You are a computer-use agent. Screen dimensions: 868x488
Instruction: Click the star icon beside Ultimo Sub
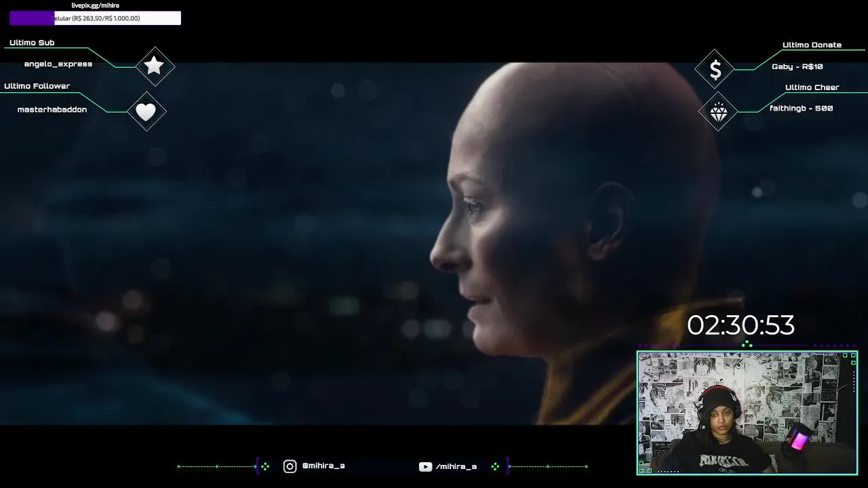[155, 66]
